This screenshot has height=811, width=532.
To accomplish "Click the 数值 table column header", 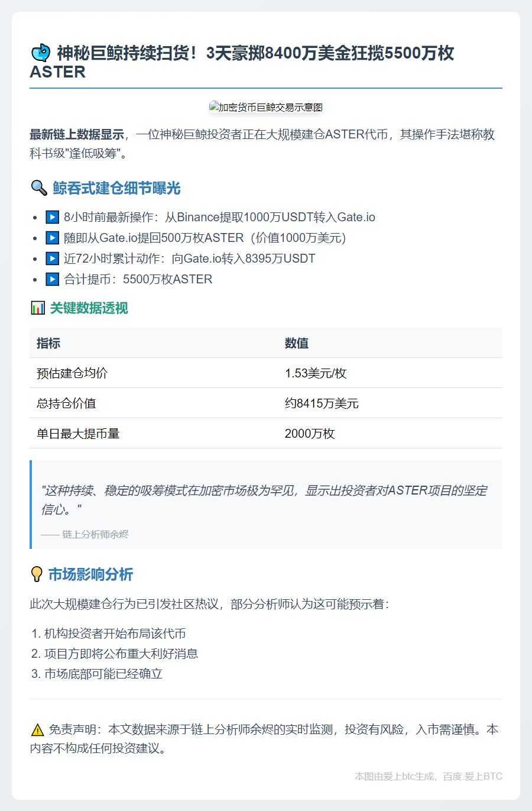I will (297, 343).
